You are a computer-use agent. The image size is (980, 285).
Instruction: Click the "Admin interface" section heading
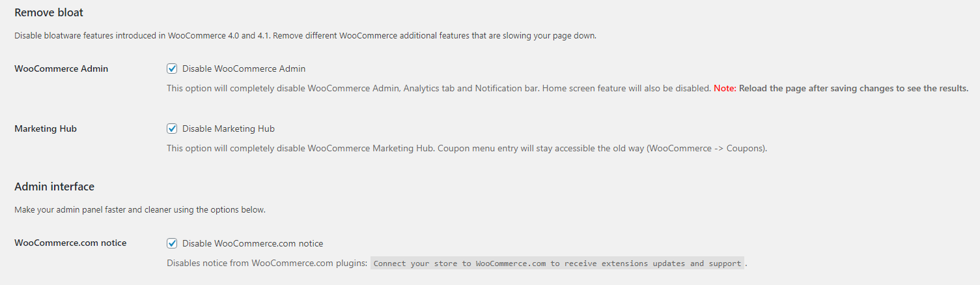(55, 187)
